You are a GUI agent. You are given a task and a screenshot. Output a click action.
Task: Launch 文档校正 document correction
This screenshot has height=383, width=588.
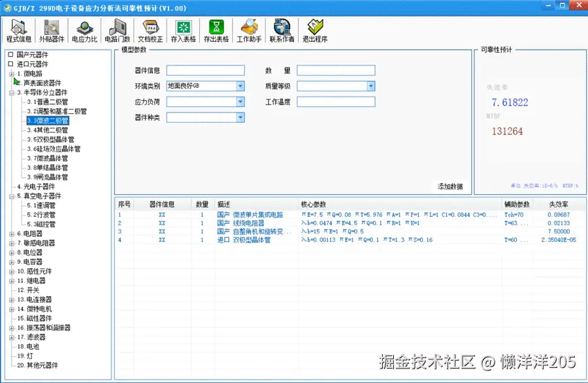coord(150,30)
